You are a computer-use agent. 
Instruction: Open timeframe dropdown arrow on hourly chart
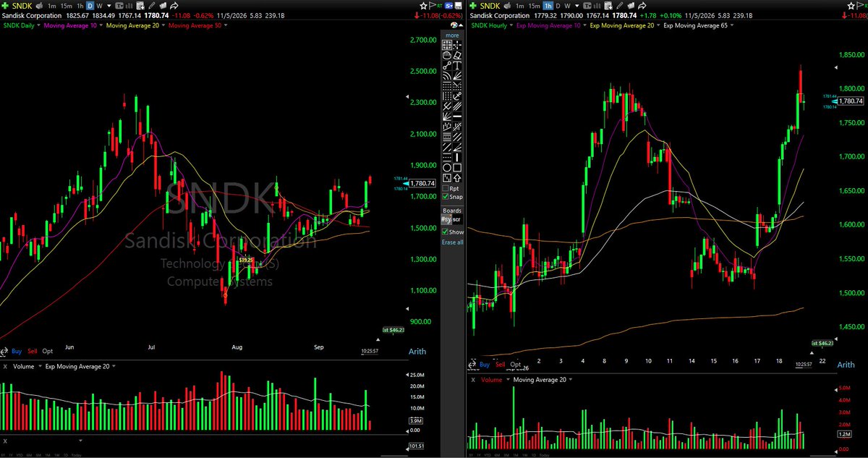576,6
